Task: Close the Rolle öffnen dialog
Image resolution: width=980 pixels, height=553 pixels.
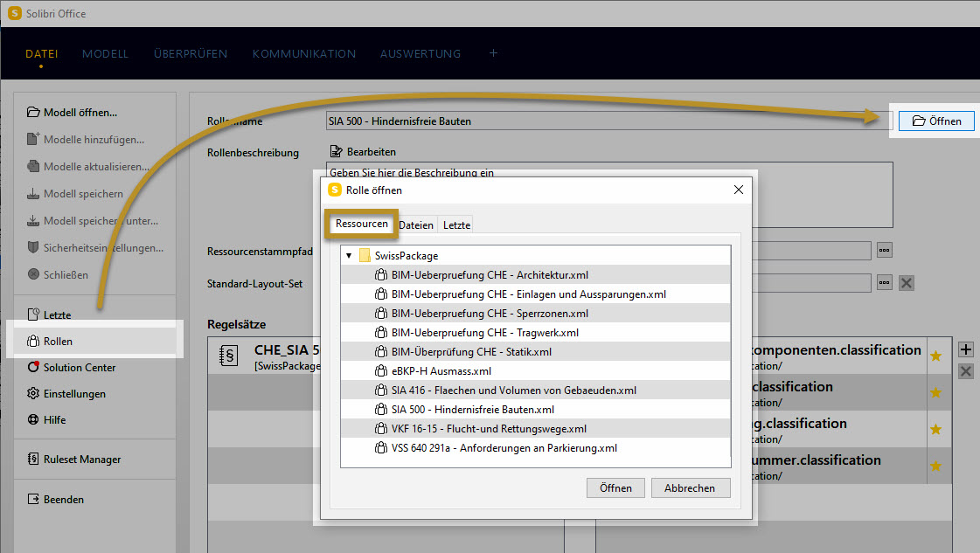Action: [x=738, y=190]
